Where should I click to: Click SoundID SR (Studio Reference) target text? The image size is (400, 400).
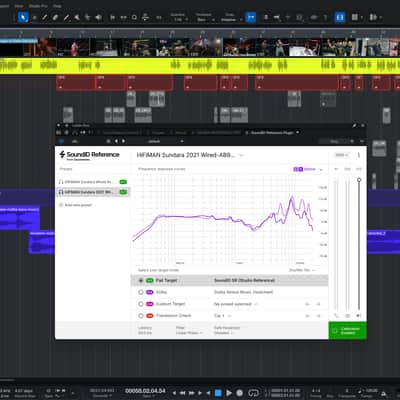(244, 280)
